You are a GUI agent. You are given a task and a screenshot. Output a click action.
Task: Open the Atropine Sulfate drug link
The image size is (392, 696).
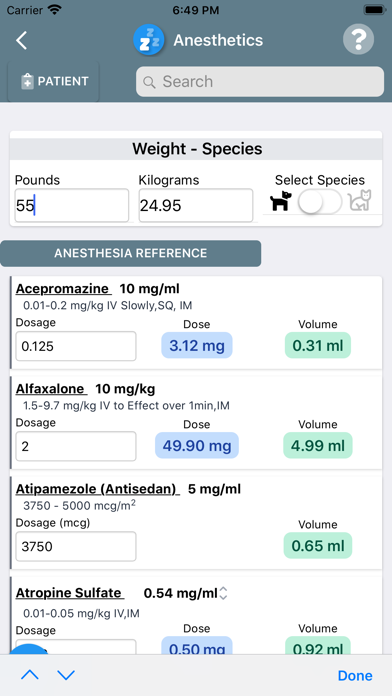click(70, 593)
